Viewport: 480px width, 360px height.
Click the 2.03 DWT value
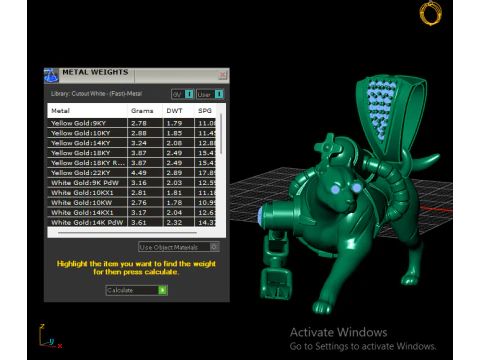coord(174,183)
